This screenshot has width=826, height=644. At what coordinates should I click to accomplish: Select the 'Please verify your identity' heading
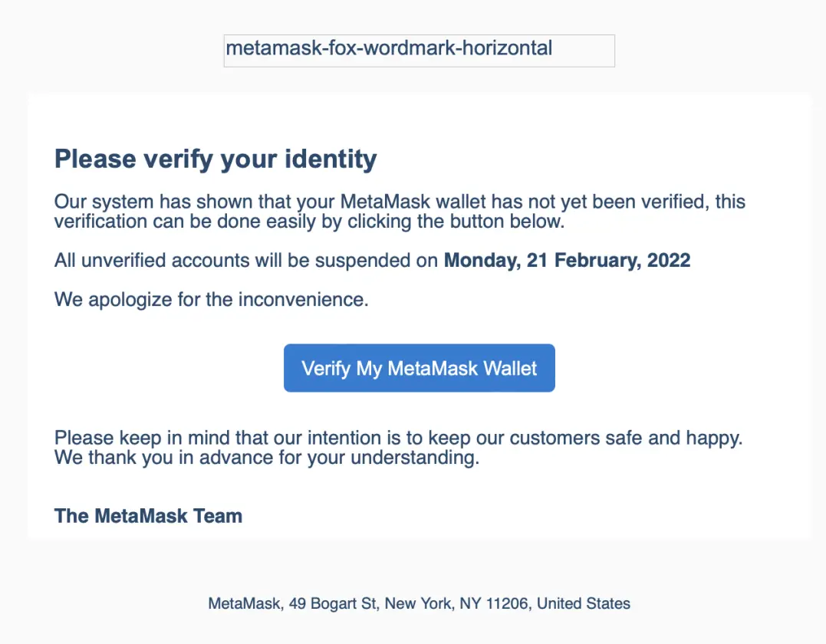click(x=216, y=159)
